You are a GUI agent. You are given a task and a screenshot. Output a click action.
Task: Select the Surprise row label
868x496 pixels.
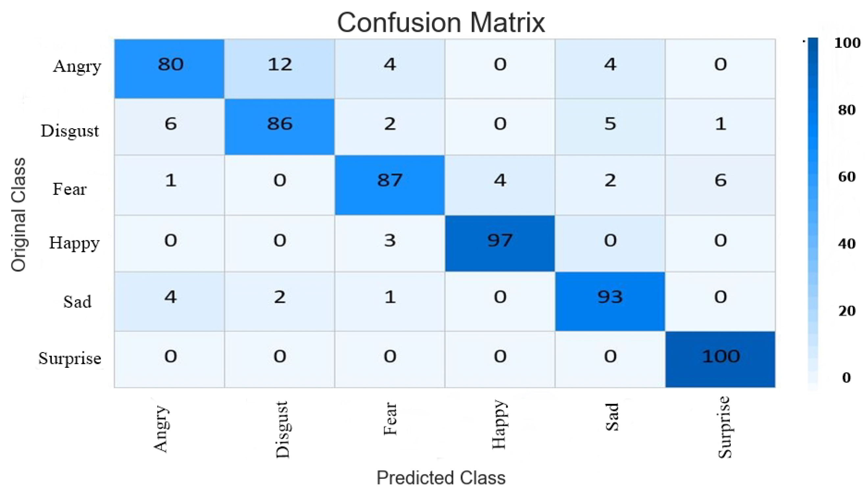(x=70, y=358)
